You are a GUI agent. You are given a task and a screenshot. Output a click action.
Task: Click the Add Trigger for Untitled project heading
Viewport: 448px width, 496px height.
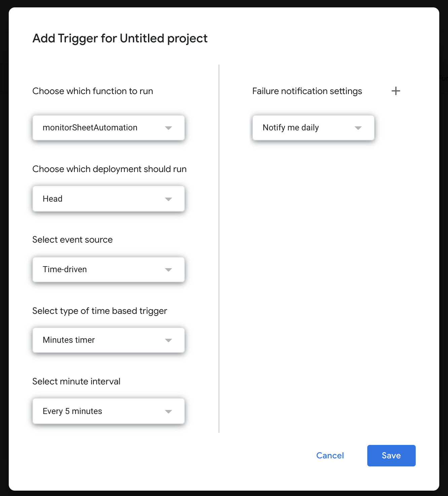[x=120, y=38]
